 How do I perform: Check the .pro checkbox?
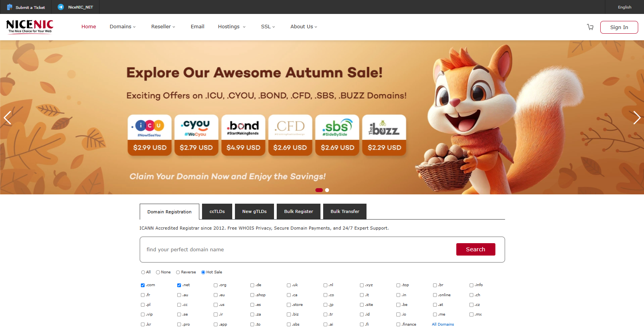click(179, 324)
